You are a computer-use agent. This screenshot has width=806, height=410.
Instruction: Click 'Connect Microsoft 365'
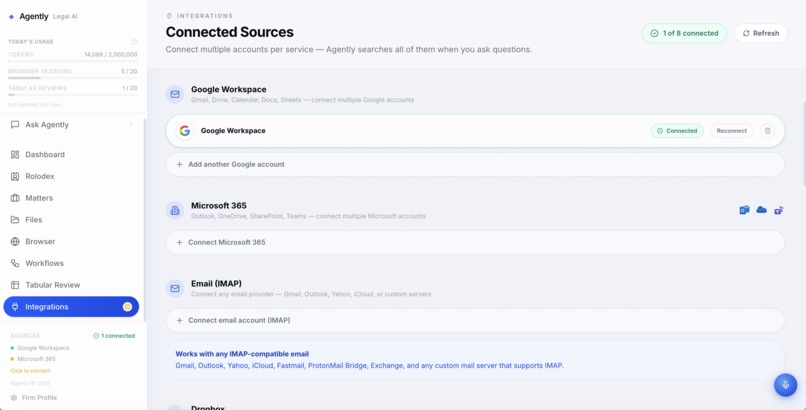pyautogui.click(x=475, y=243)
